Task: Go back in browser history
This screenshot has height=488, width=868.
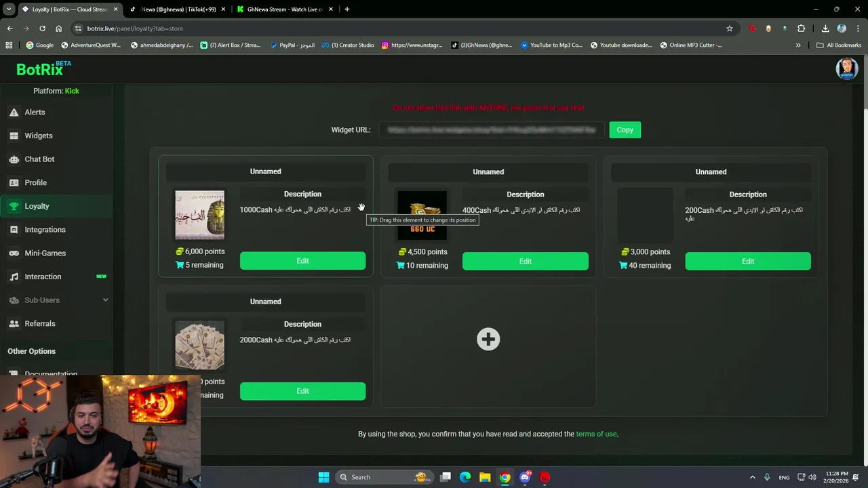Action: pos(9,28)
